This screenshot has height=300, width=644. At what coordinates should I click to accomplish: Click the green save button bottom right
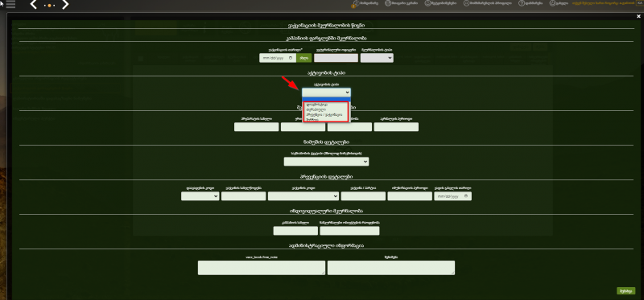click(x=626, y=290)
